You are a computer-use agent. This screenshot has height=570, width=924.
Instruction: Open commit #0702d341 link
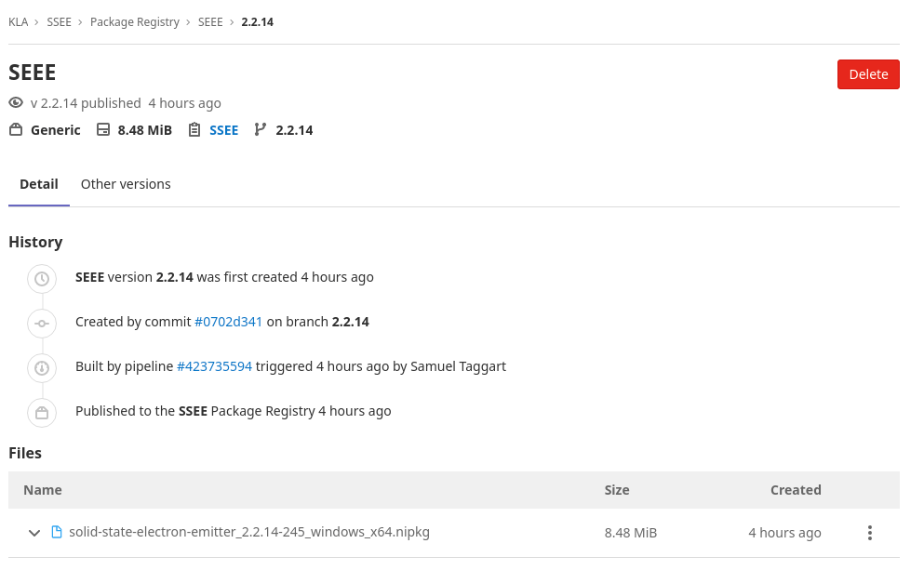pyautogui.click(x=228, y=322)
